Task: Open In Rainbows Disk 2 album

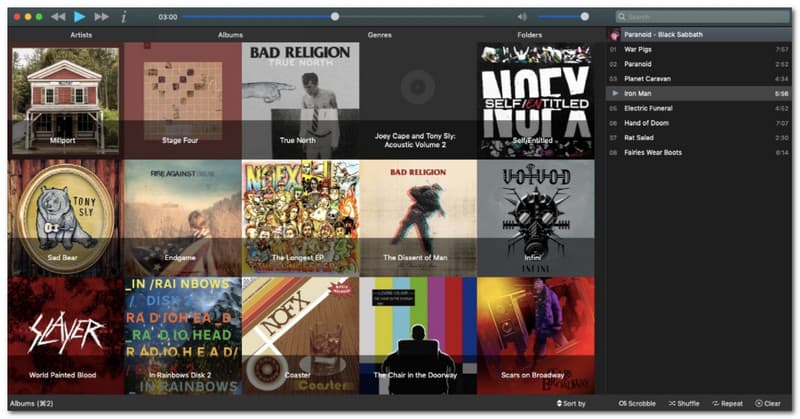Action: pyautogui.click(x=183, y=336)
